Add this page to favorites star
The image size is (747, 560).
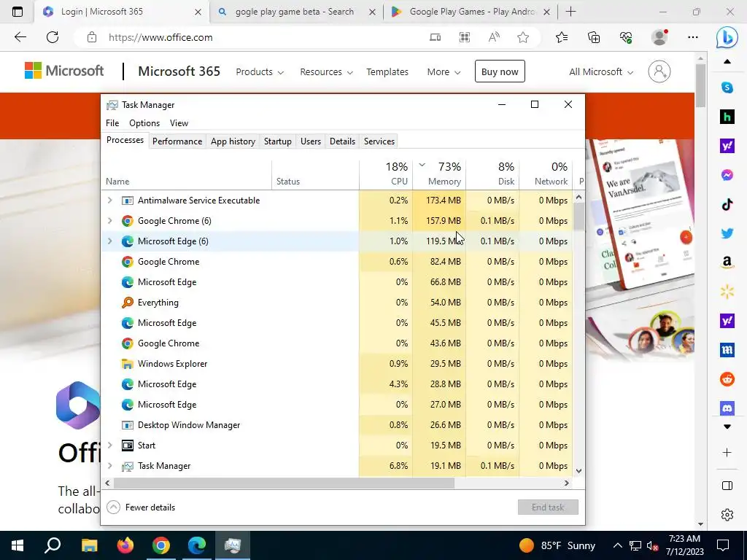coord(523,37)
